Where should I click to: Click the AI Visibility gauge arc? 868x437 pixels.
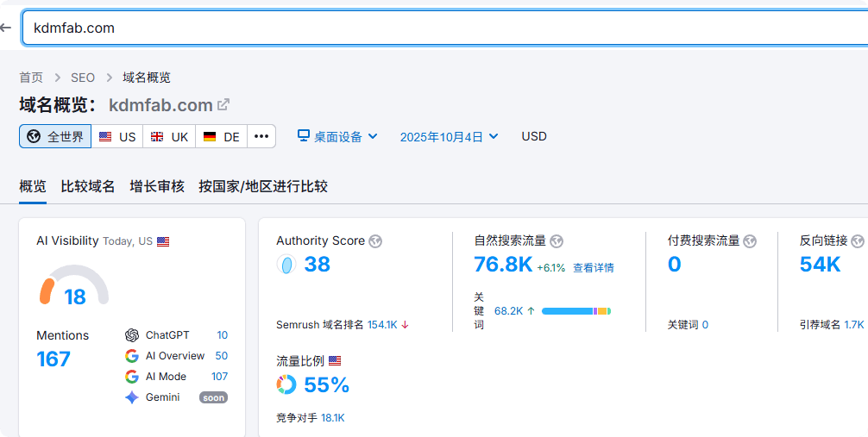pos(74,284)
